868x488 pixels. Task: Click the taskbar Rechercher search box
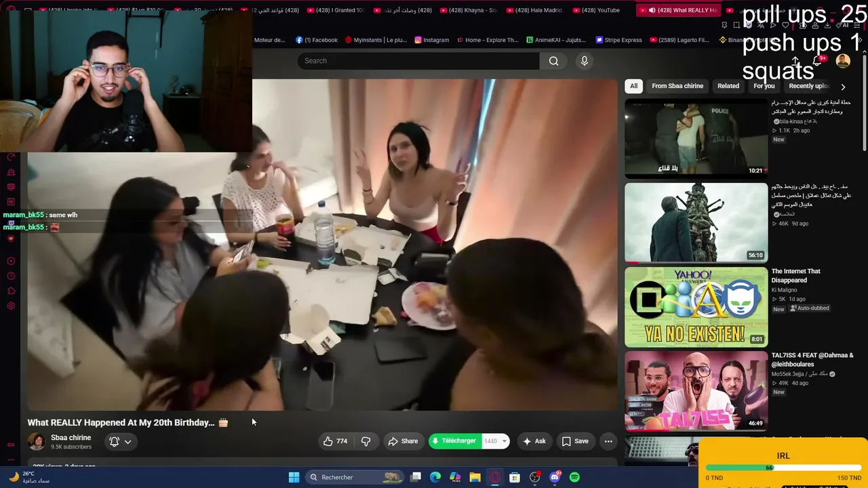[355, 477]
